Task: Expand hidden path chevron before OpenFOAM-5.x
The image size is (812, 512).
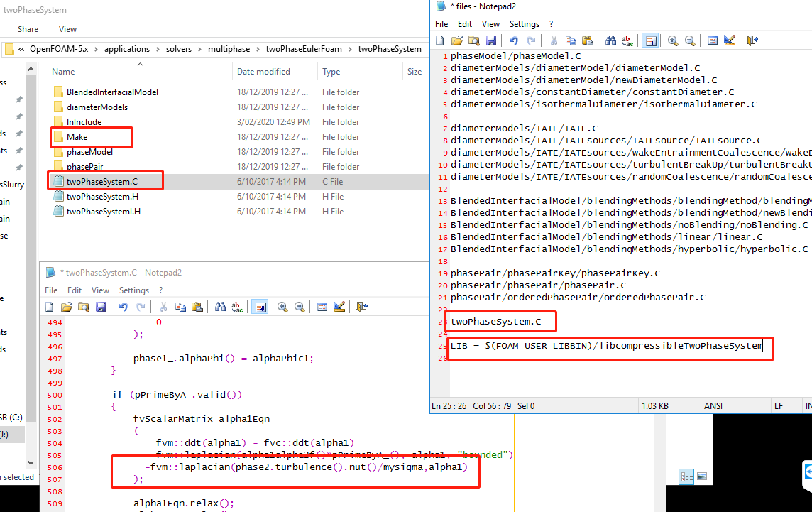Action: (x=21, y=49)
